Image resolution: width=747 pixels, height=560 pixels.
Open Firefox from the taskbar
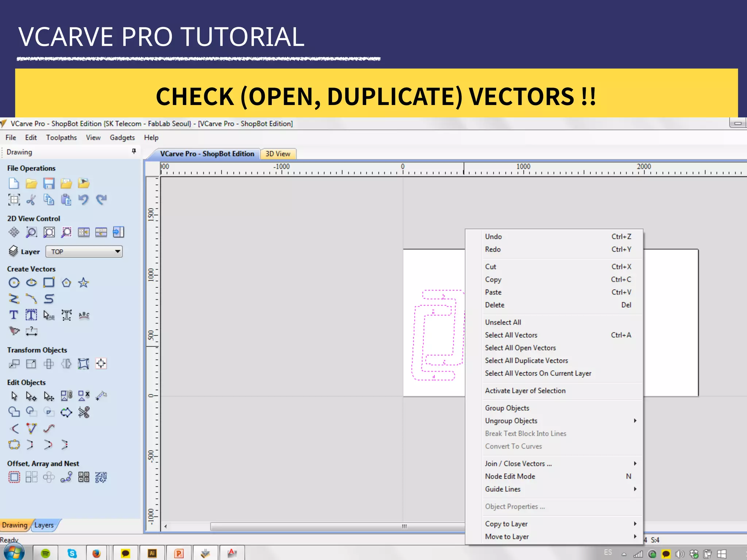pyautogui.click(x=96, y=553)
